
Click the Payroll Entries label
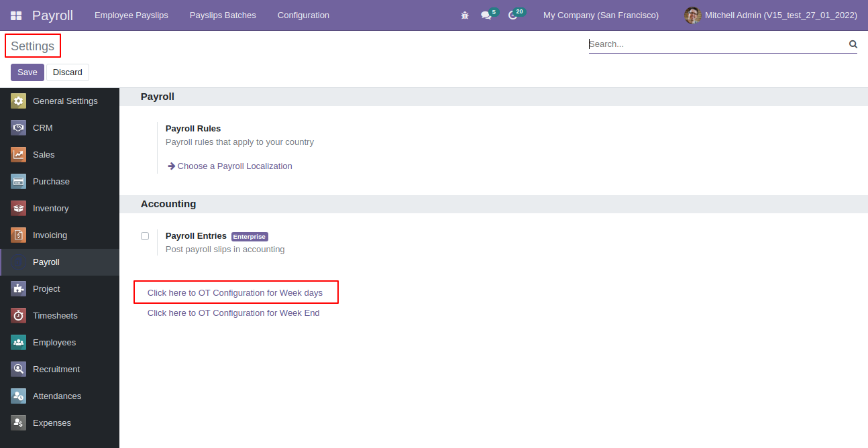pyautogui.click(x=196, y=236)
